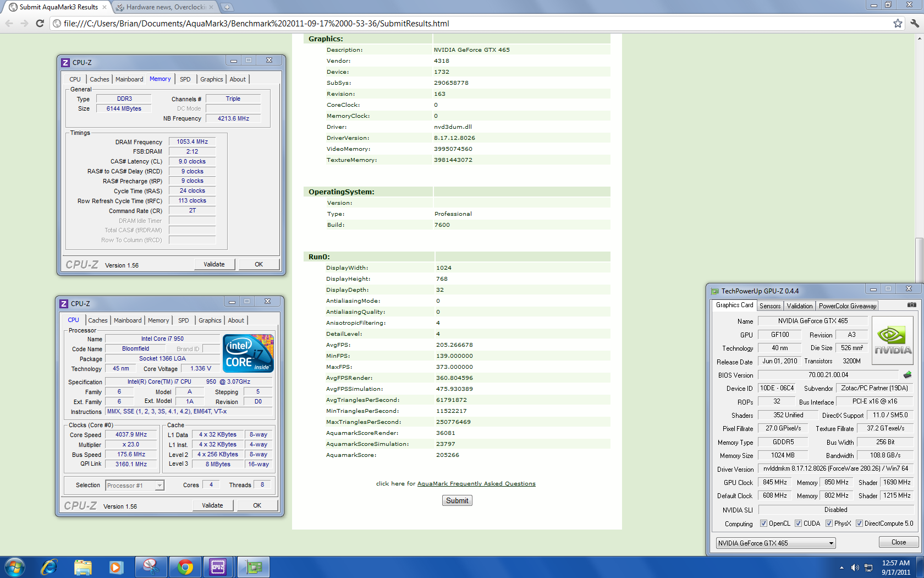Toggle PhysX checkbox in GPU-Z
Image resolution: width=924 pixels, height=578 pixels.
click(829, 524)
